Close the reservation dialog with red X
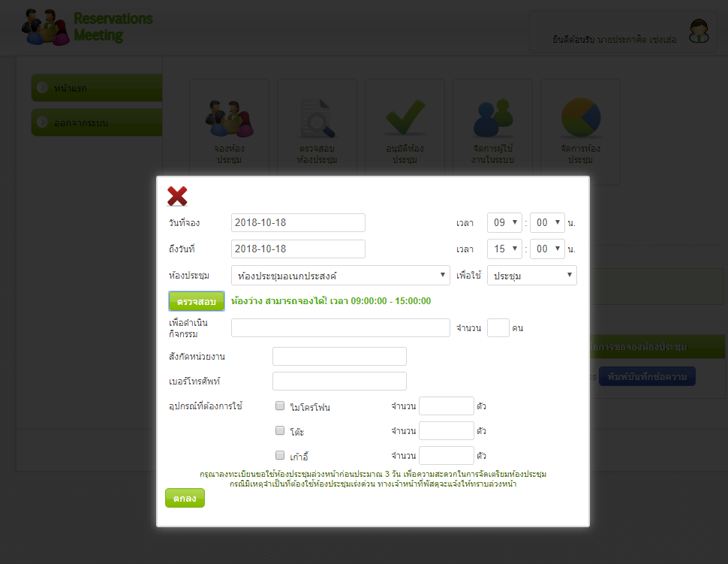Image resolution: width=728 pixels, height=564 pixels. coord(177,196)
